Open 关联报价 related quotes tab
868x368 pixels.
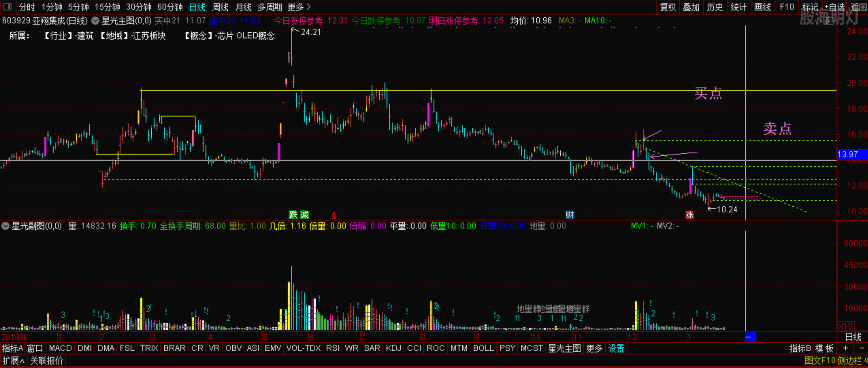[47, 361]
